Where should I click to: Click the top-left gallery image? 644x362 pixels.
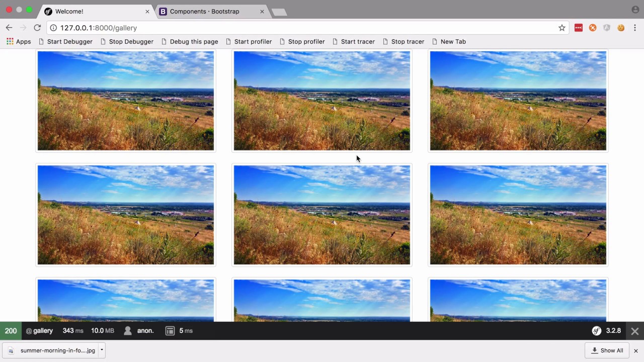126,101
